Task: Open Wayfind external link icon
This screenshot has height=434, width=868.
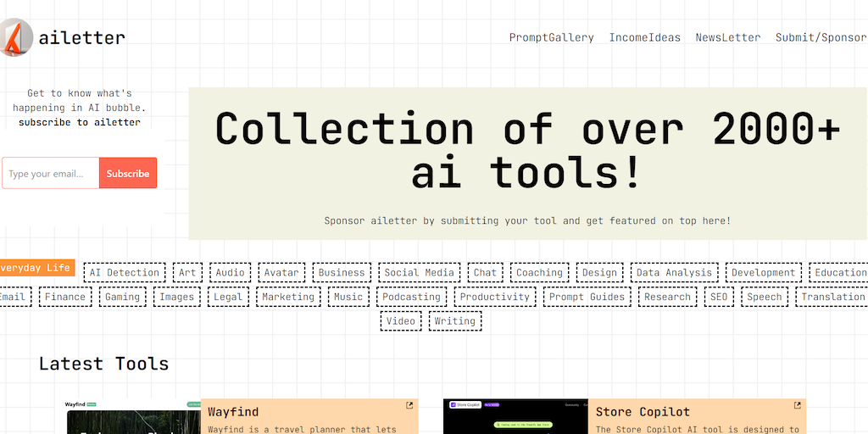Action: click(x=409, y=406)
